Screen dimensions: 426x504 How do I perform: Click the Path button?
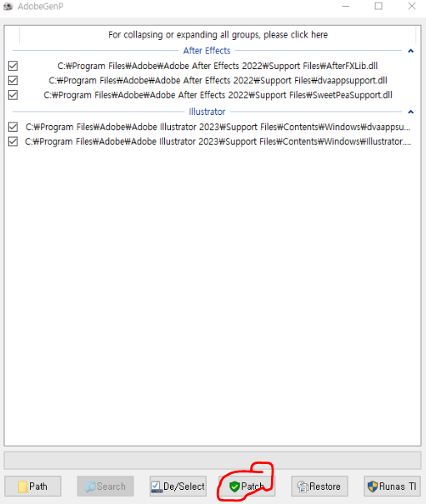click(33, 486)
